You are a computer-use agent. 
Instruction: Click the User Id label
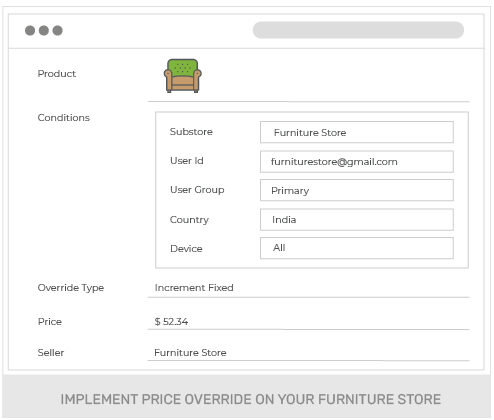[187, 161]
